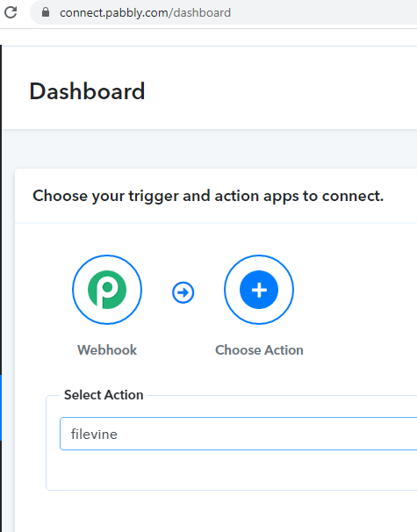Screen dimensions: 417x532
Task: Click the blue plus Choose Action icon
Action: [259, 290]
